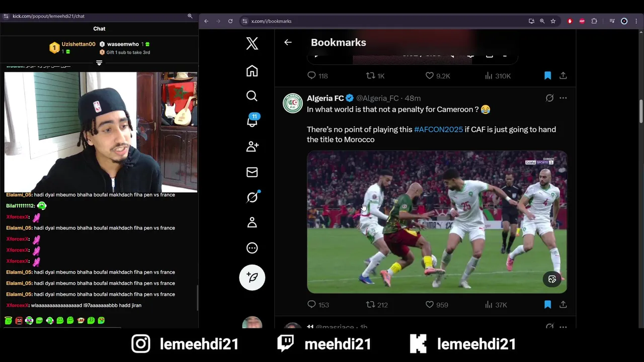Go back using the Bookmarks header arrow
This screenshot has width=644, height=362.
tap(288, 42)
